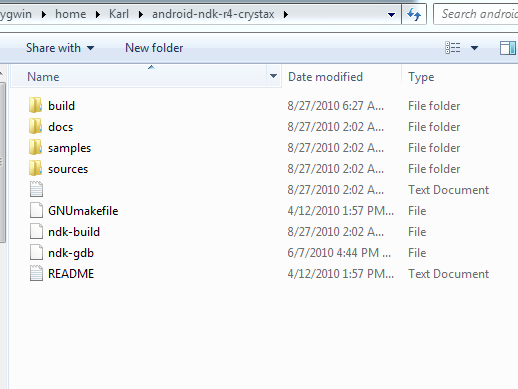
Task: Expand arrow after android-ndk-r4-crystax breadcrumb
Action: pyautogui.click(x=286, y=14)
